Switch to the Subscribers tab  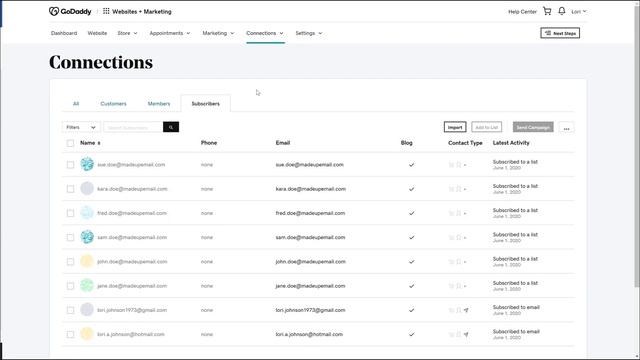(206, 104)
